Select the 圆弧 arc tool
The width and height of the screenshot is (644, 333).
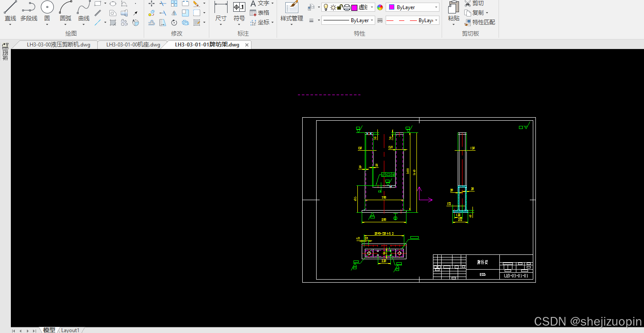coord(66,11)
